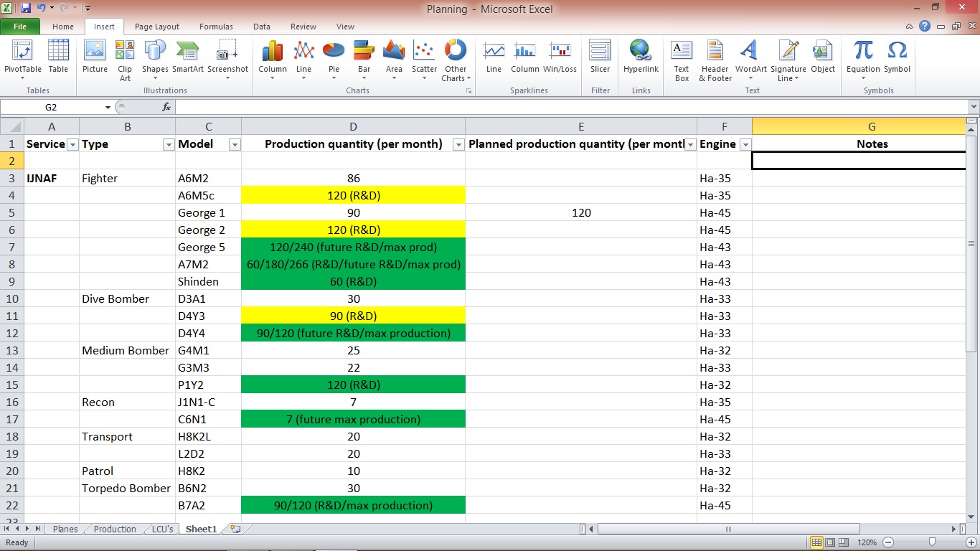
Task: Insert a Bar chart
Action: coord(364,60)
